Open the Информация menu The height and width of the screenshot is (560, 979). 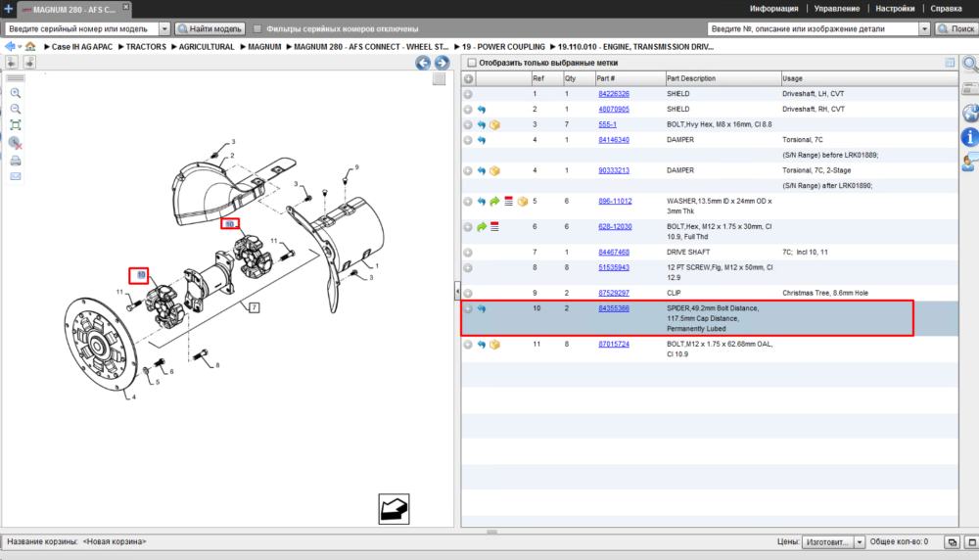coord(773,9)
